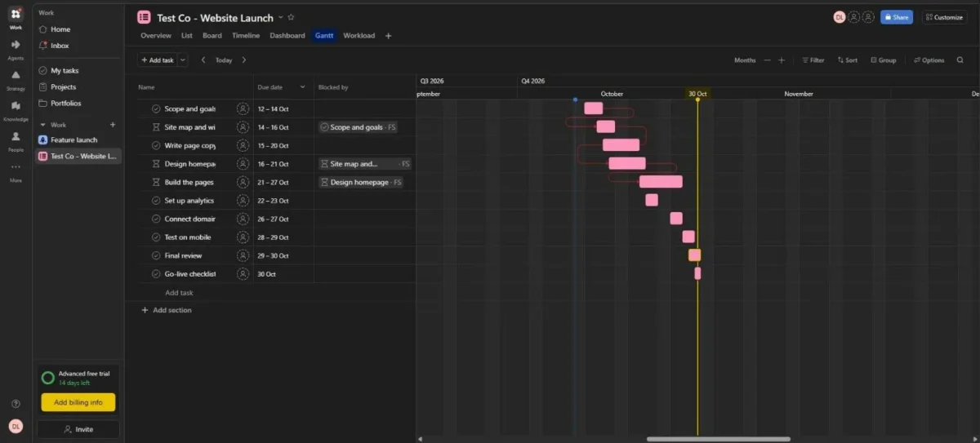Click the first empty member placeholder avatar

point(853,17)
